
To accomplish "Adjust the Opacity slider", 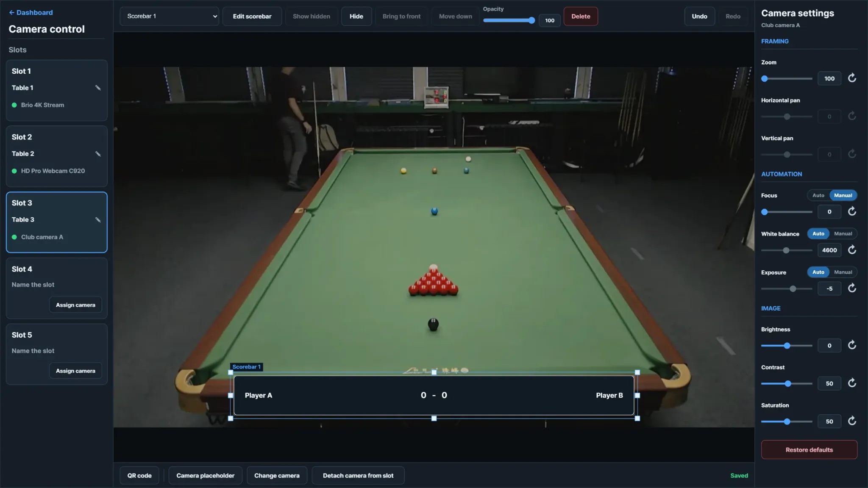I will point(509,20).
